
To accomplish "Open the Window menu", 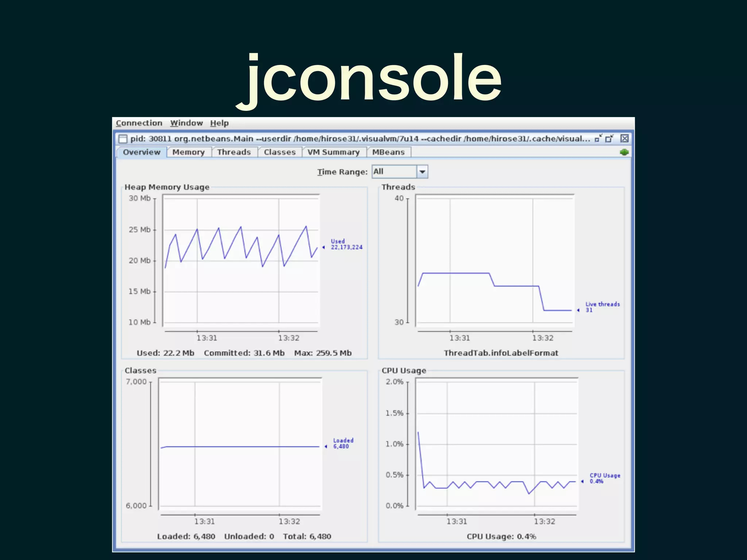I will click(186, 123).
